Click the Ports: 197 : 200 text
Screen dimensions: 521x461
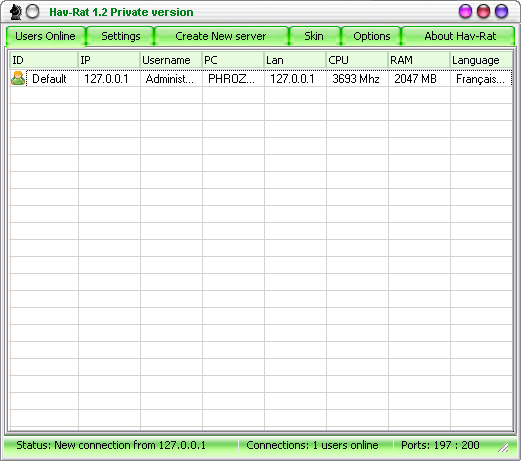(440, 445)
